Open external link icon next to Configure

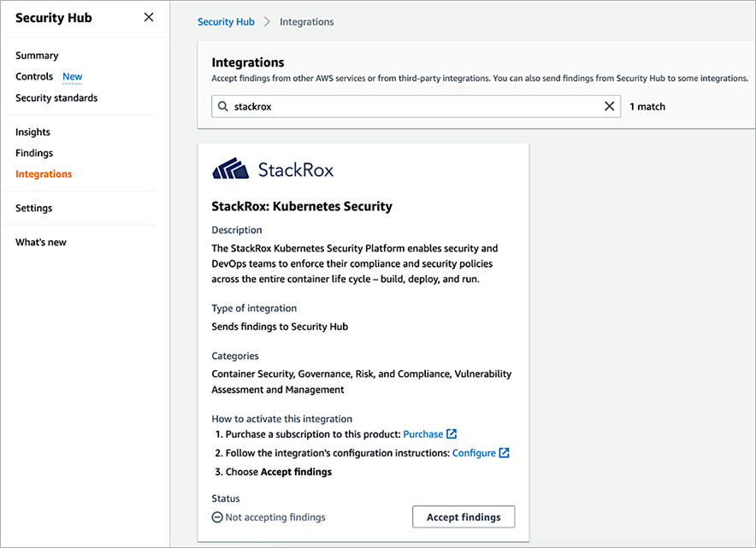(504, 452)
